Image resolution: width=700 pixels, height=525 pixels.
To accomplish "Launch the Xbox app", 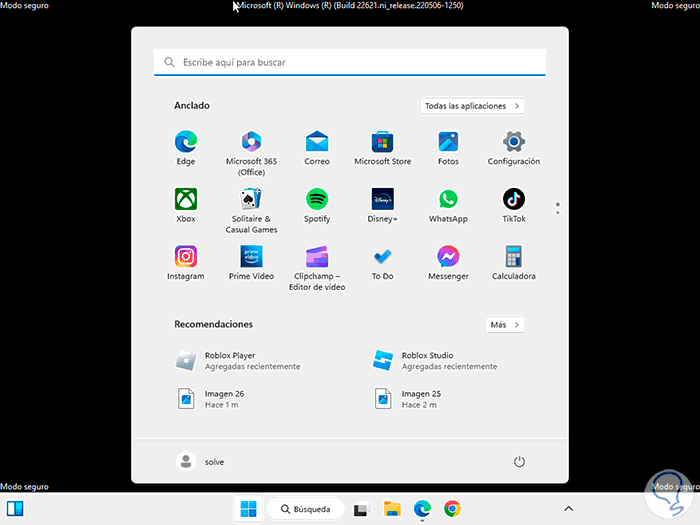I will point(186,205).
